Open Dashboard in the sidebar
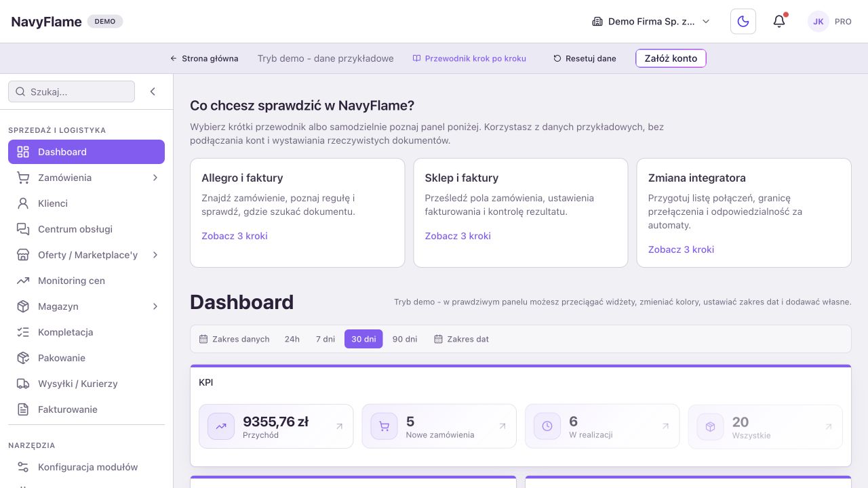Viewport: 868px width, 488px height. [x=86, y=152]
